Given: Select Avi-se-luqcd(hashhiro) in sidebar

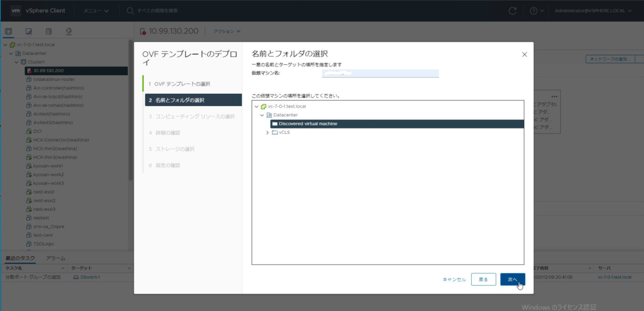Looking at the screenshot, I should [58, 97].
